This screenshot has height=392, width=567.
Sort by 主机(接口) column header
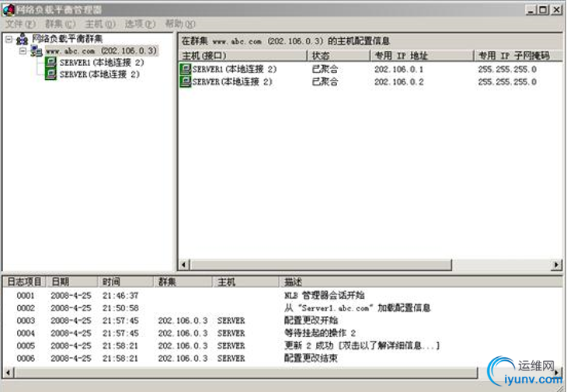(x=243, y=56)
